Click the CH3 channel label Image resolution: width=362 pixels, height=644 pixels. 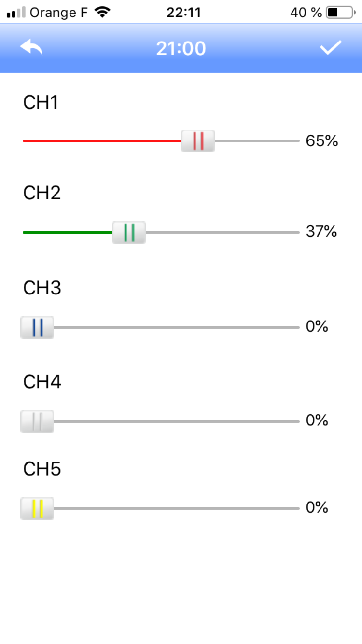click(x=42, y=288)
